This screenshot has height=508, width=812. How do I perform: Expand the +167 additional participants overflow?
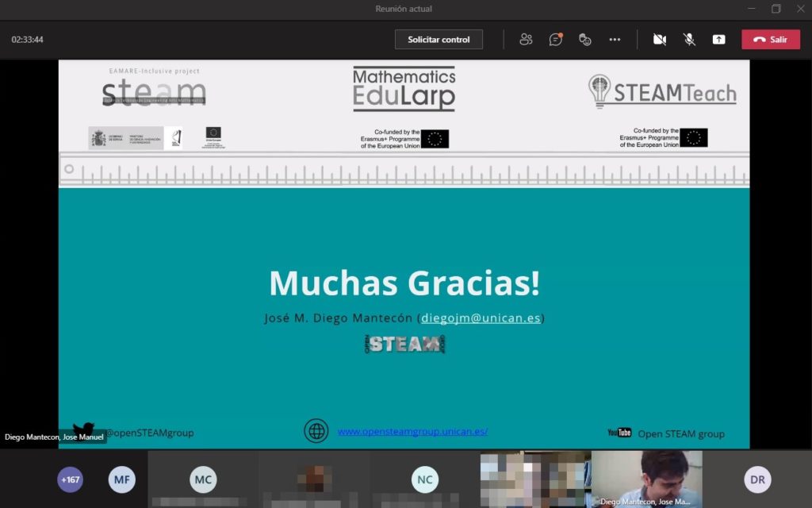(x=70, y=479)
